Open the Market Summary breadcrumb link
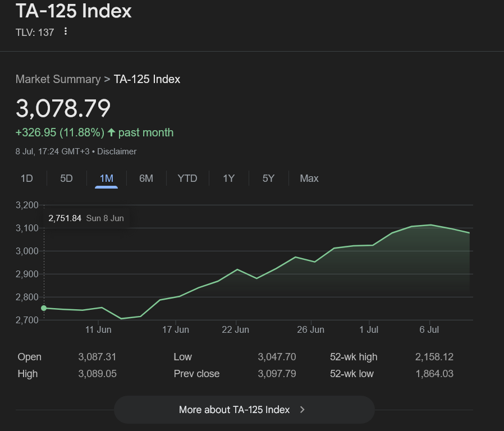This screenshot has height=431, width=504. (58, 79)
